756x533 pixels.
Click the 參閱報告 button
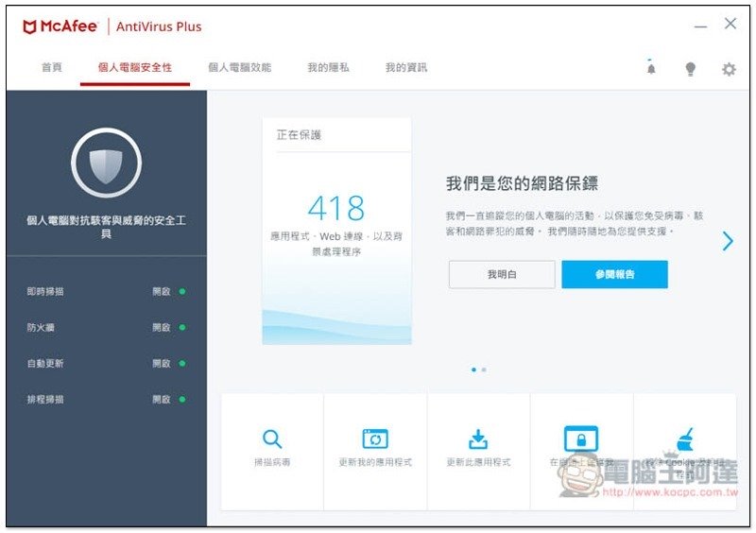pos(614,275)
